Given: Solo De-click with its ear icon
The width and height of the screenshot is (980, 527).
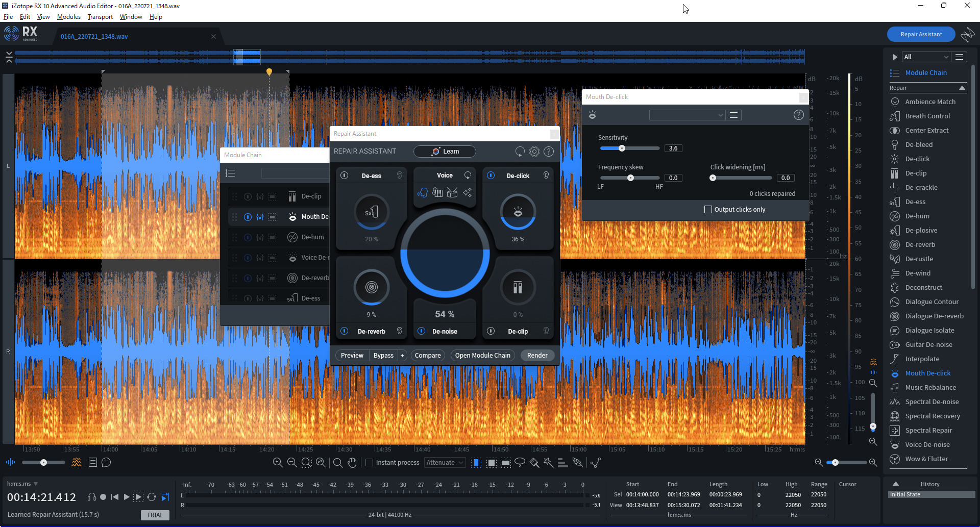Looking at the screenshot, I should click(x=546, y=175).
